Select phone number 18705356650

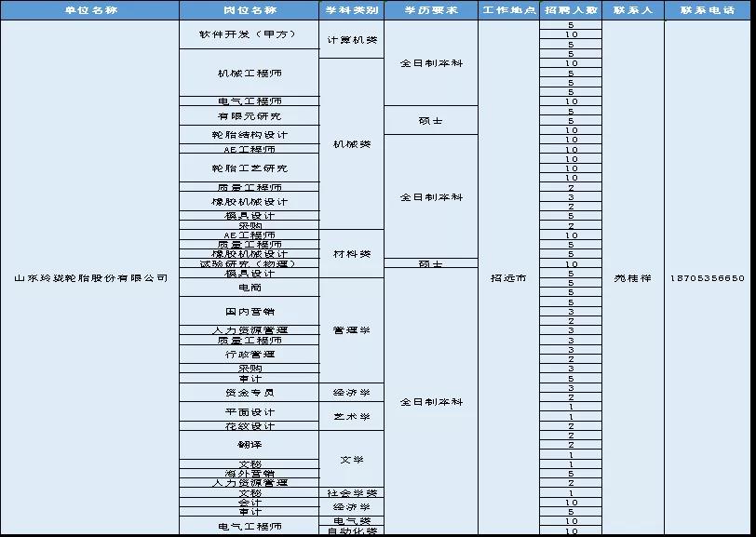pyautogui.click(x=708, y=277)
